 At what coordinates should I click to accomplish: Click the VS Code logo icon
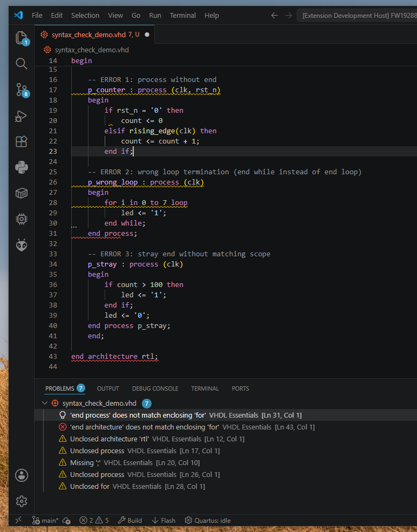[18, 15]
